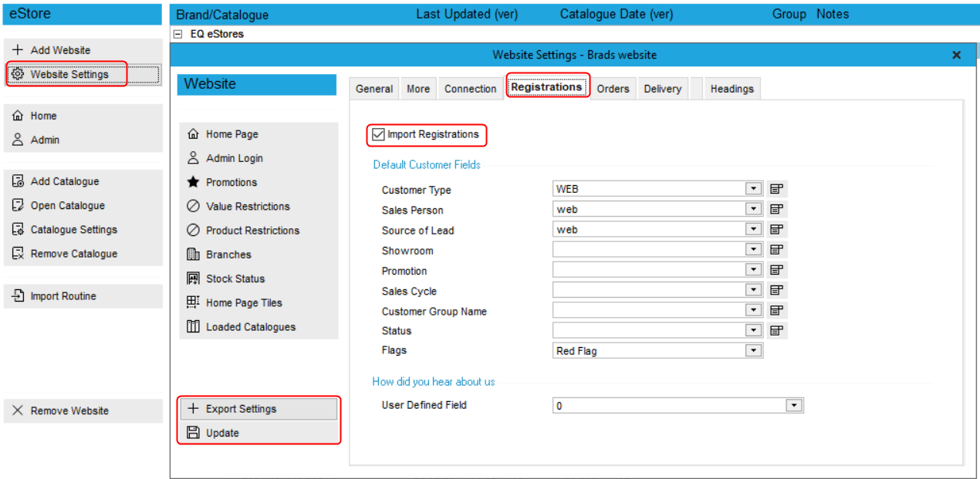Open Home Page Tiles settings

[195, 302]
